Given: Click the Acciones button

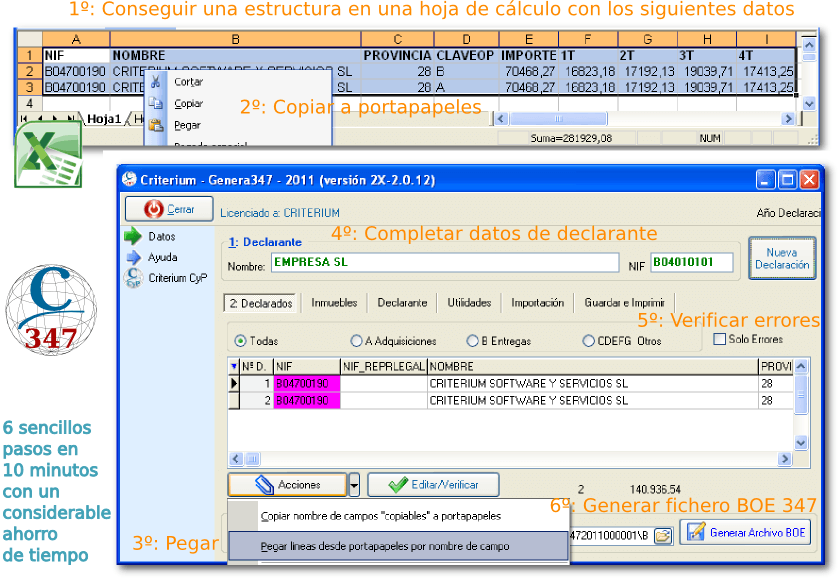Looking at the screenshot, I should (288, 485).
